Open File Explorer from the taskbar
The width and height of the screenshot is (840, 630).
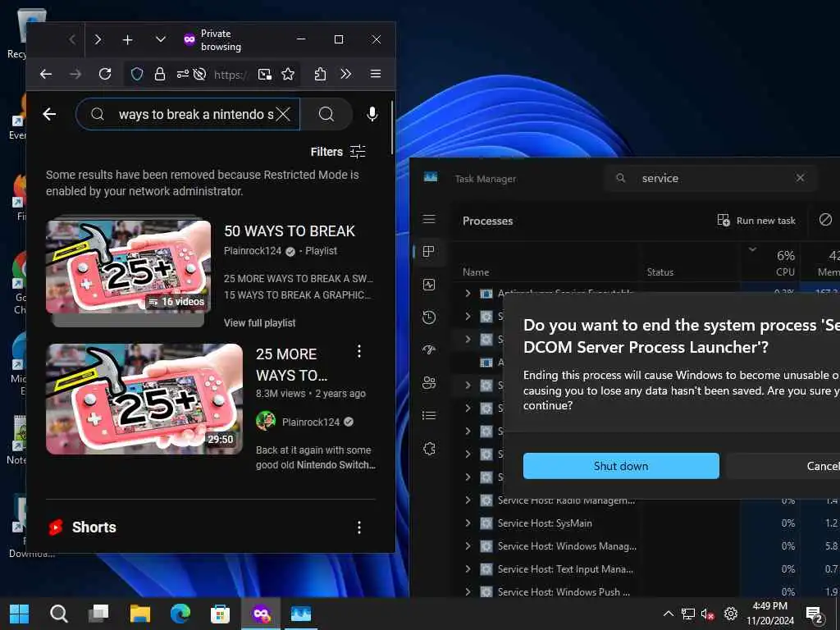point(139,614)
